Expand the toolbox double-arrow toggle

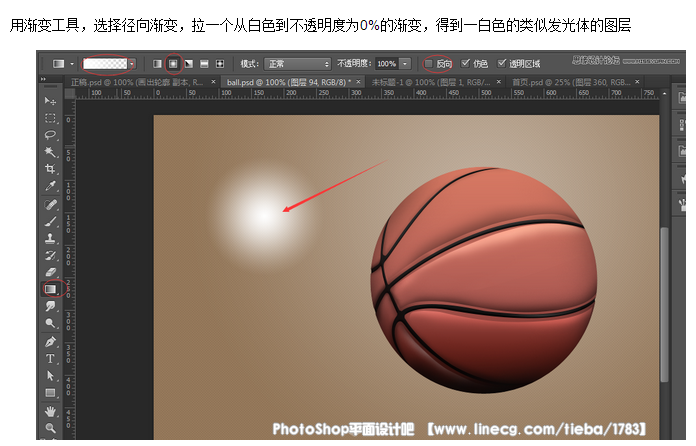[x=43, y=79]
